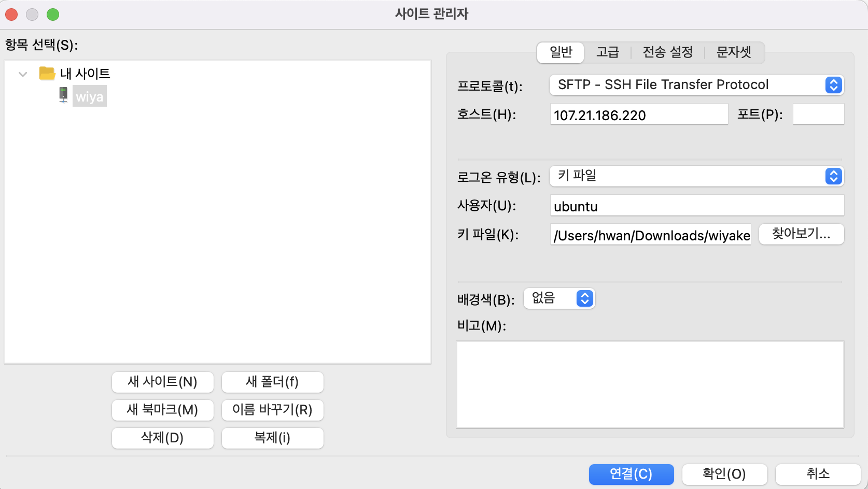Click the 새 폴더(f) button
Screen dimensions: 868x489
[x=273, y=382]
